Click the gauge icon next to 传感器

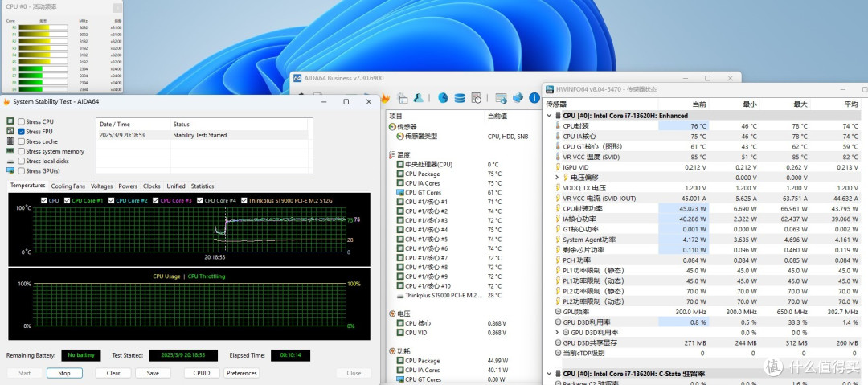click(x=392, y=127)
